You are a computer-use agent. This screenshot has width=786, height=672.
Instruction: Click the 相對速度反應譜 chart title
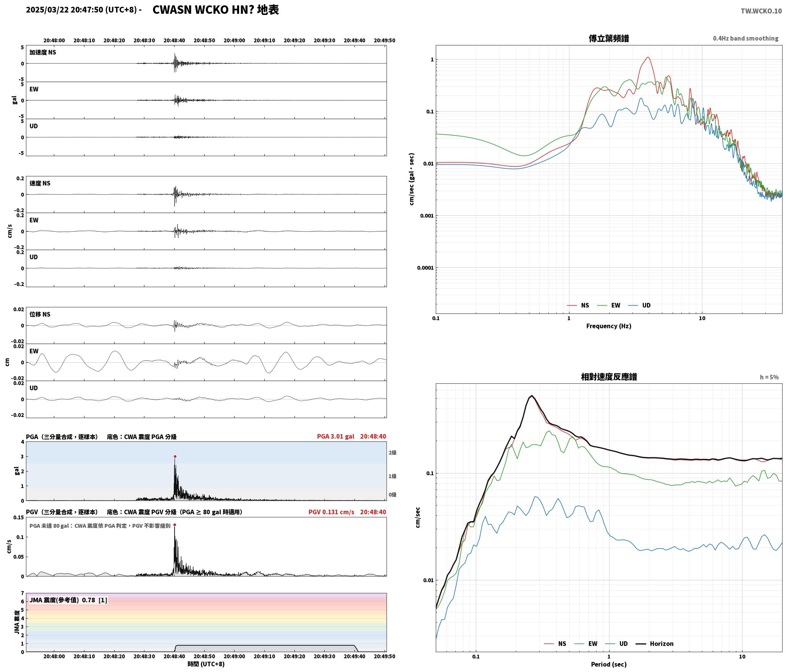[609, 377]
